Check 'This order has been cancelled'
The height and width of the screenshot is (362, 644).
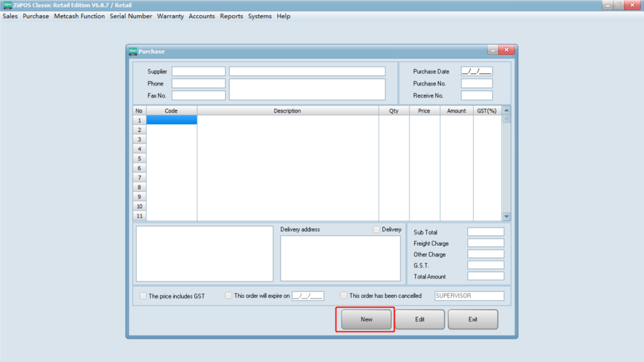(x=344, y=296)
